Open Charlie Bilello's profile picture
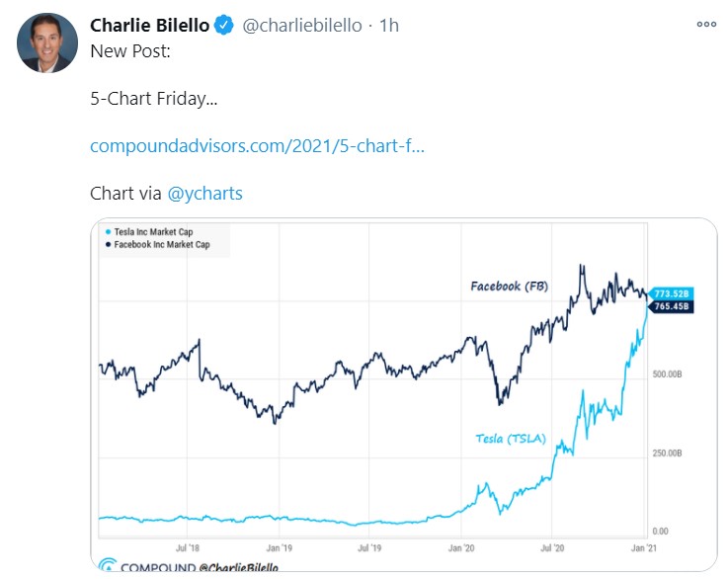 click(47, 43)
